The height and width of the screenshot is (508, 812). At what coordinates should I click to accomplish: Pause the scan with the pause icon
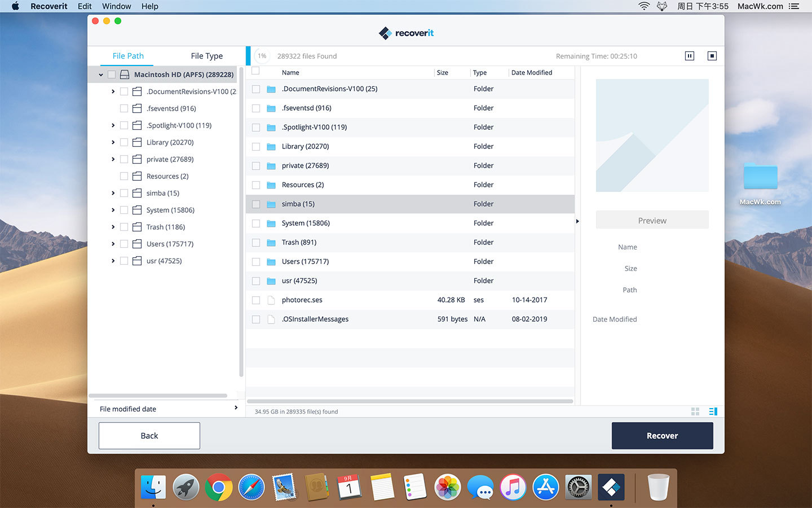689,56
